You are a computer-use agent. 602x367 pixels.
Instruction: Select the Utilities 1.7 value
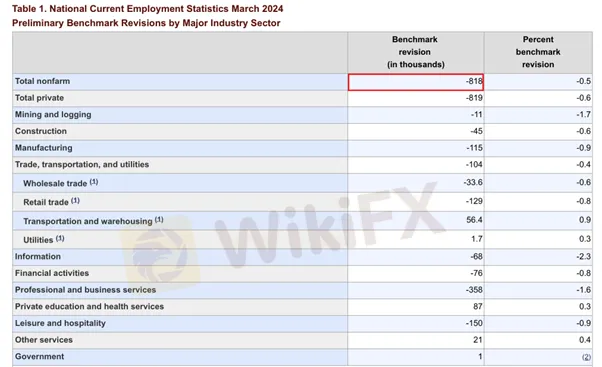(477, 239)
